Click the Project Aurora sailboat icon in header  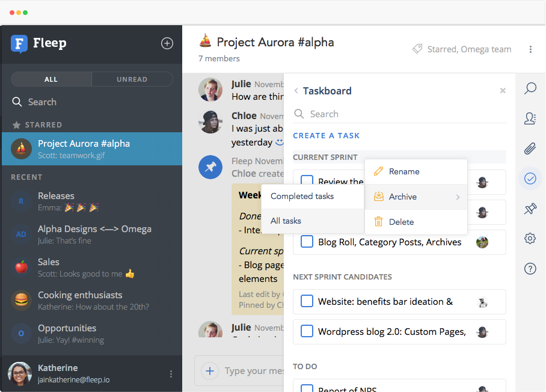[x=205, y=41]
